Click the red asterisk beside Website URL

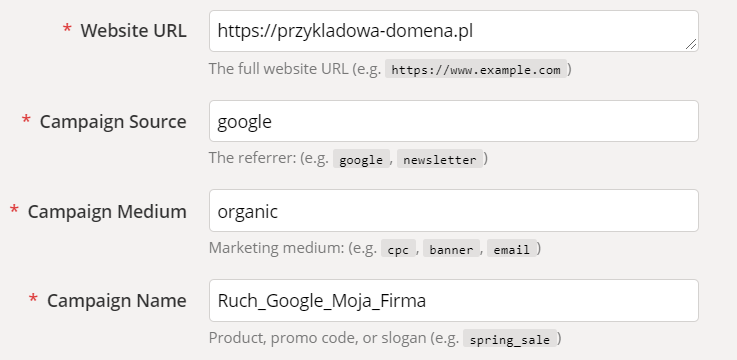pyautogui.click(x=67, y=28)
